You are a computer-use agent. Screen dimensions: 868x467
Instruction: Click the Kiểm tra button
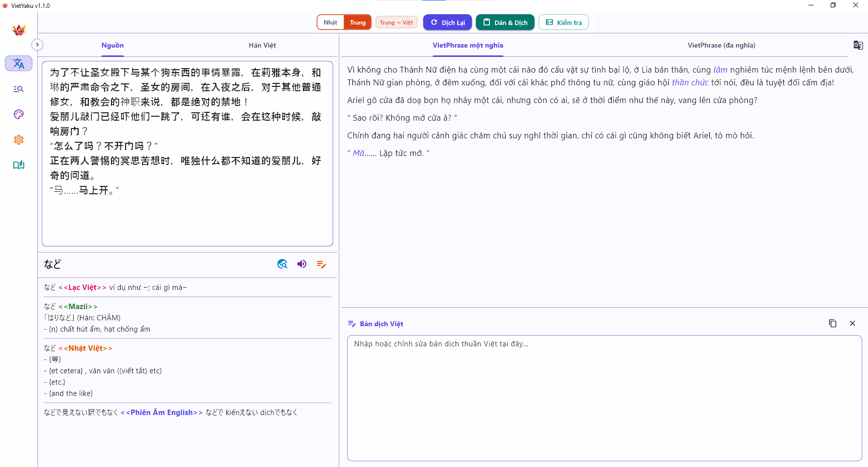(x=564, y=23)
